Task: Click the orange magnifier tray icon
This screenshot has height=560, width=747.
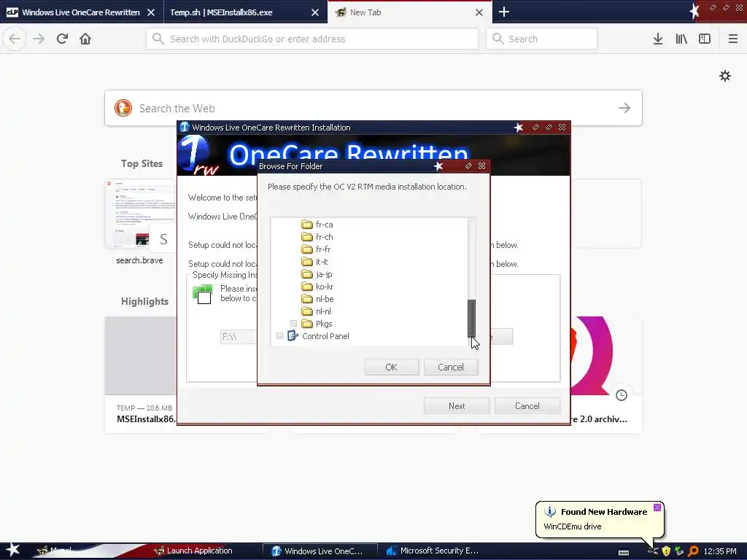Action: pyautogui.click(x=693, y=551)
